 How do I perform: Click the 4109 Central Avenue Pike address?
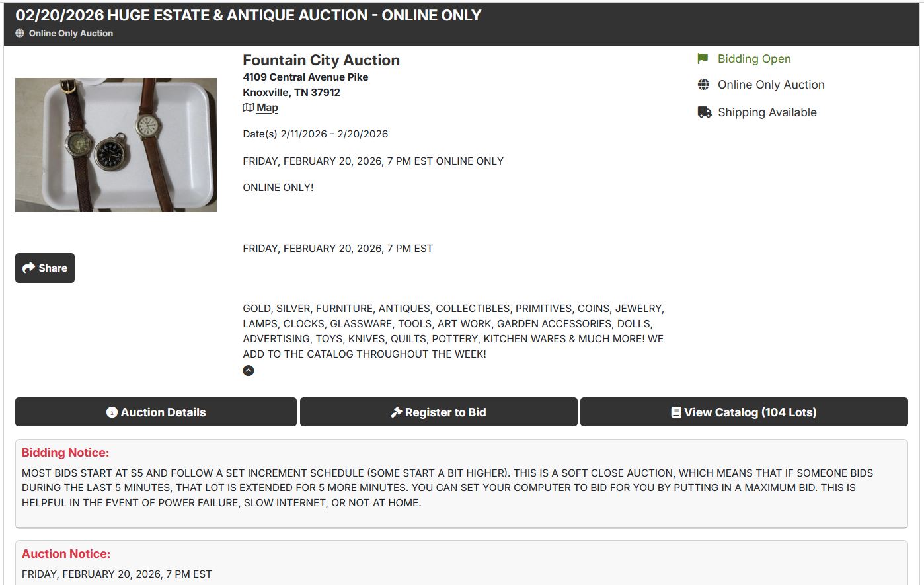305,77
